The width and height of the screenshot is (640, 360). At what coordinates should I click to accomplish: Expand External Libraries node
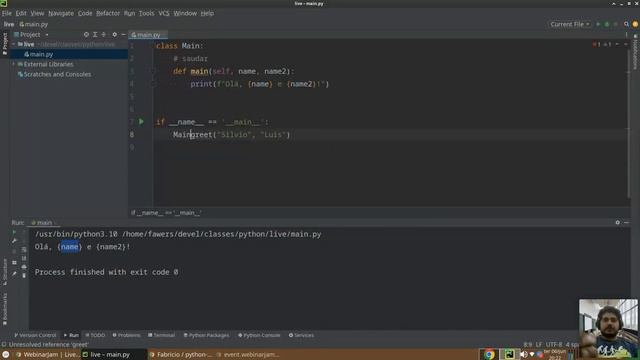tap(14, 64)
